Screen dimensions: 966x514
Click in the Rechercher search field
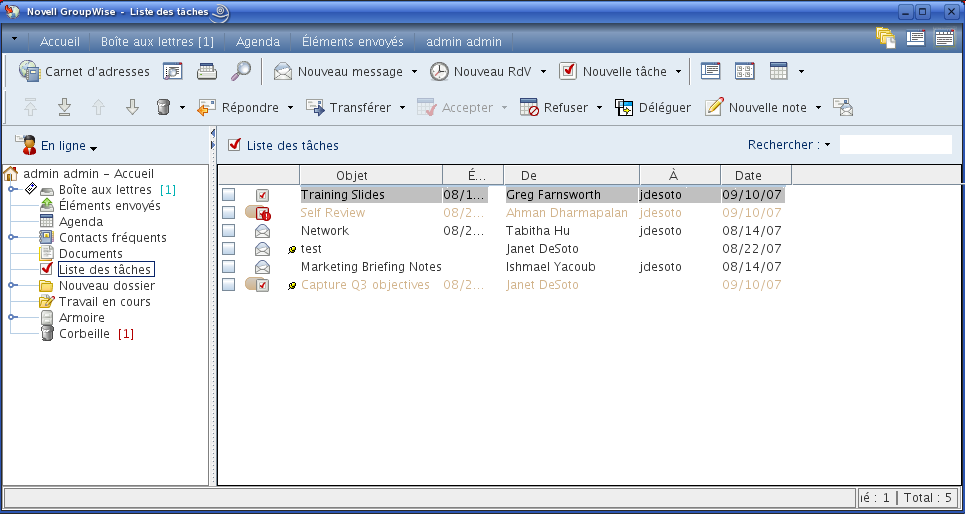coord(896,145)
